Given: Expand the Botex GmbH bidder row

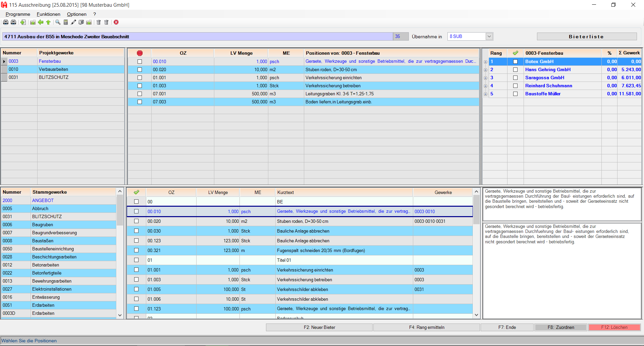Looking at the screenshot, I should (x=485, y=62).
